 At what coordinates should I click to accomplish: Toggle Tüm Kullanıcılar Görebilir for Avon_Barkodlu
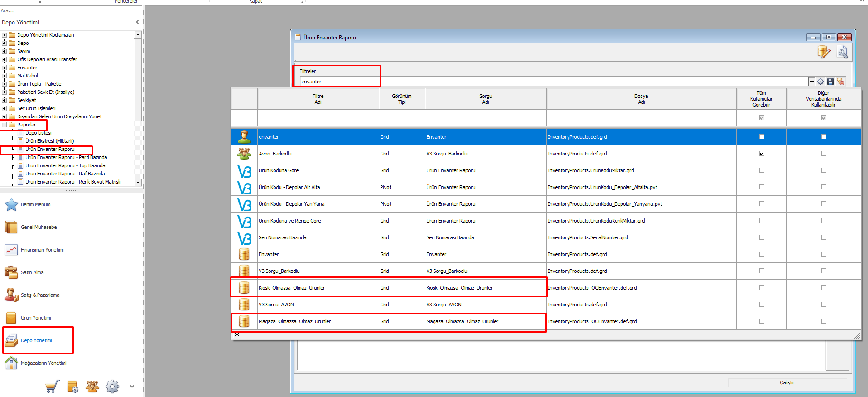tap(762, 154)
